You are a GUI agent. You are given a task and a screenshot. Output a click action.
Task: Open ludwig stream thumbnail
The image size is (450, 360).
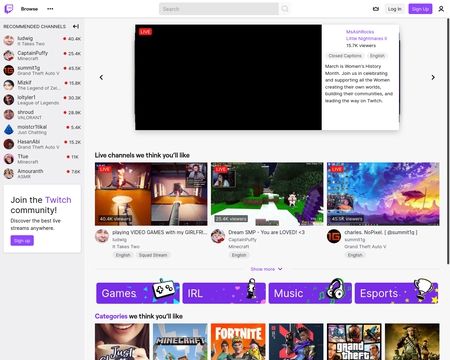(x=151, y=194)
